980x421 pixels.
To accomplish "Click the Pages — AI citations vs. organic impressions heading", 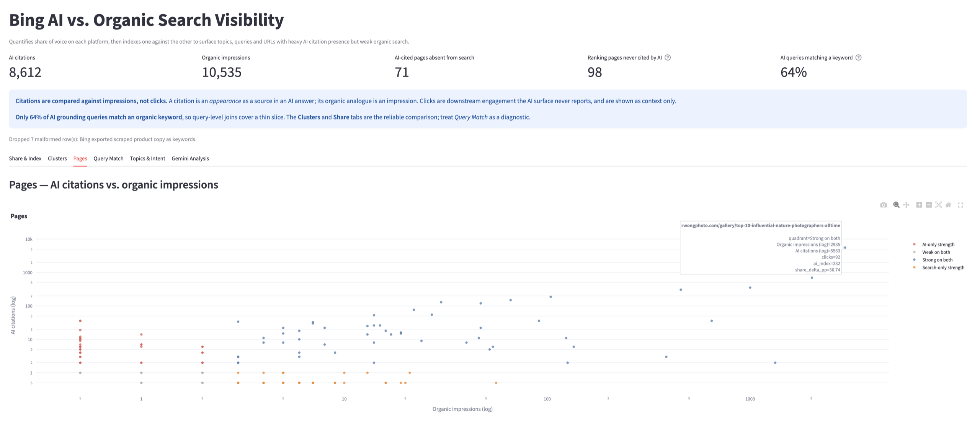I will tap(114, 185).
